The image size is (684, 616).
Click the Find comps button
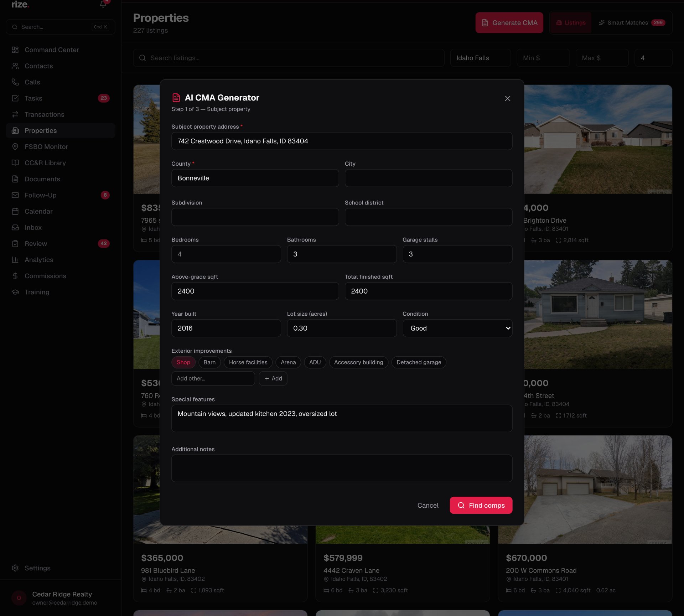[481, 505]
